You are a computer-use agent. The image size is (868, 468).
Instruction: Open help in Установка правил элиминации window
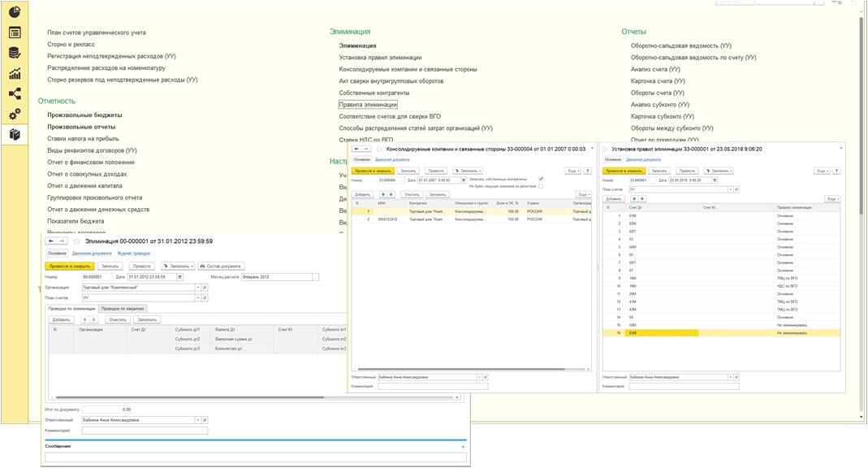point(836,171)
